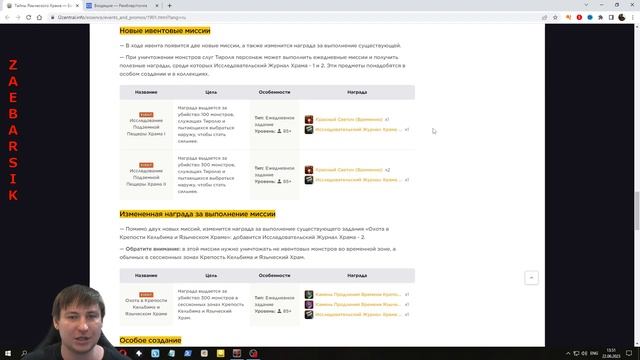Click 'Награда' header in first table

pyautogui.click(x=357, y=92)
